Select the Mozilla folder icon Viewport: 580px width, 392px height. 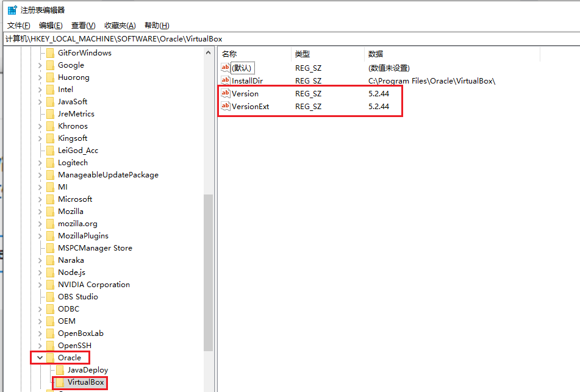coord(50,212)
